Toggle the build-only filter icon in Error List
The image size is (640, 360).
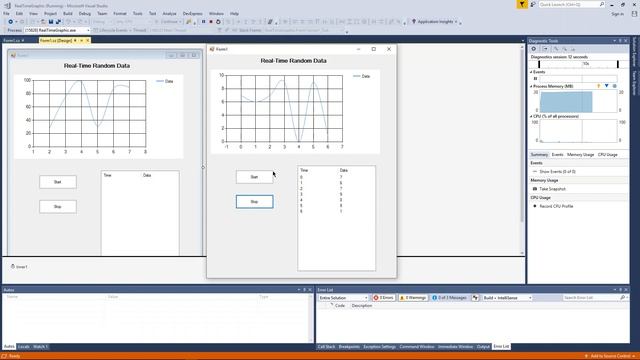click(x=475, y=298)
